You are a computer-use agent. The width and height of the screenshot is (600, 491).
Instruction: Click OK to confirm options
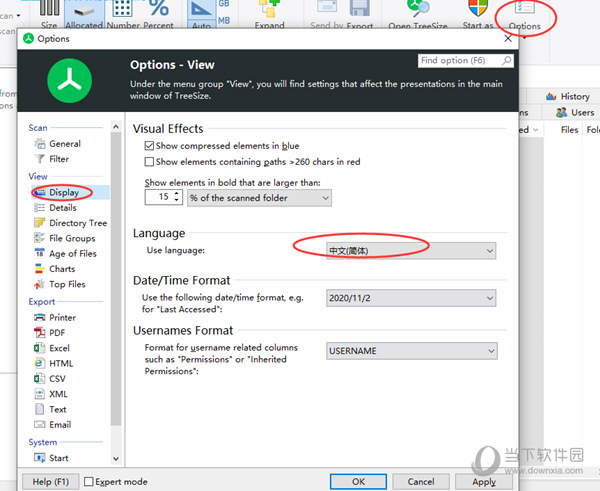(358, 481)
